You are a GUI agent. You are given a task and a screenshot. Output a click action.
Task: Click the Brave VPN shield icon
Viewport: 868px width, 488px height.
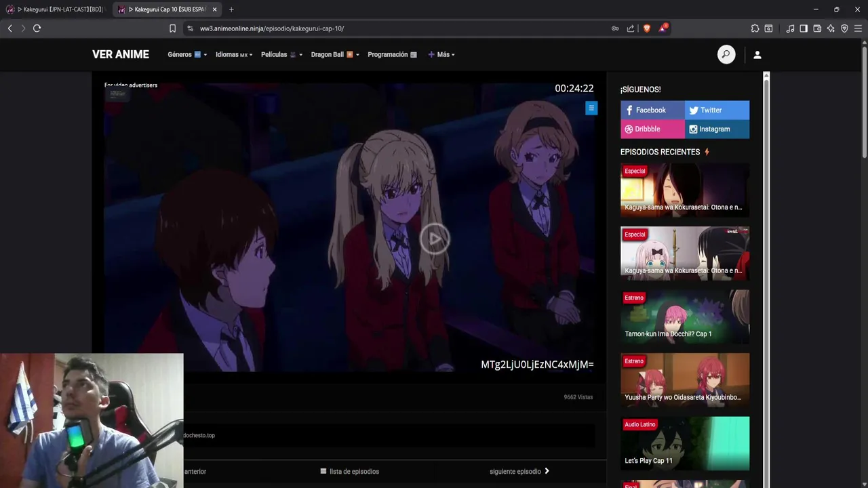tap(844, 28)
